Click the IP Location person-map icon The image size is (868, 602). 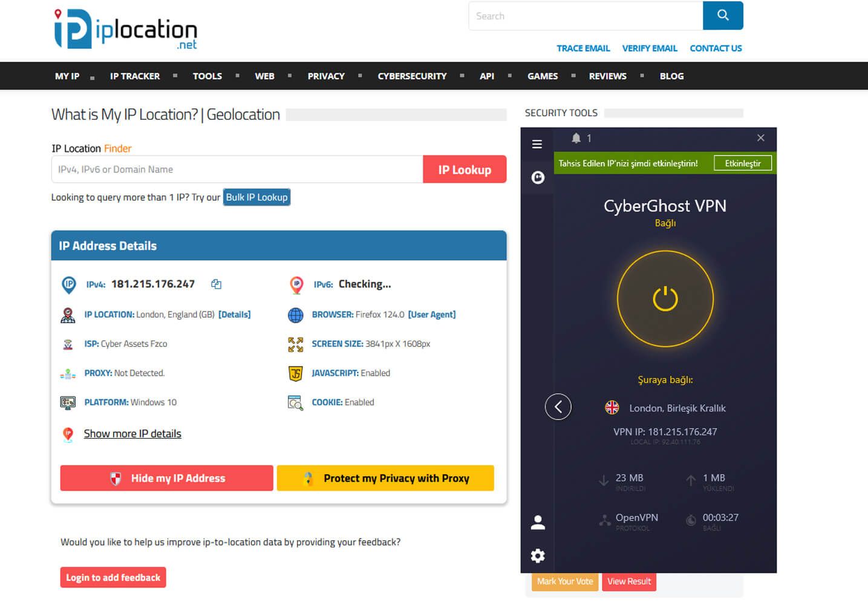point(68,315)
